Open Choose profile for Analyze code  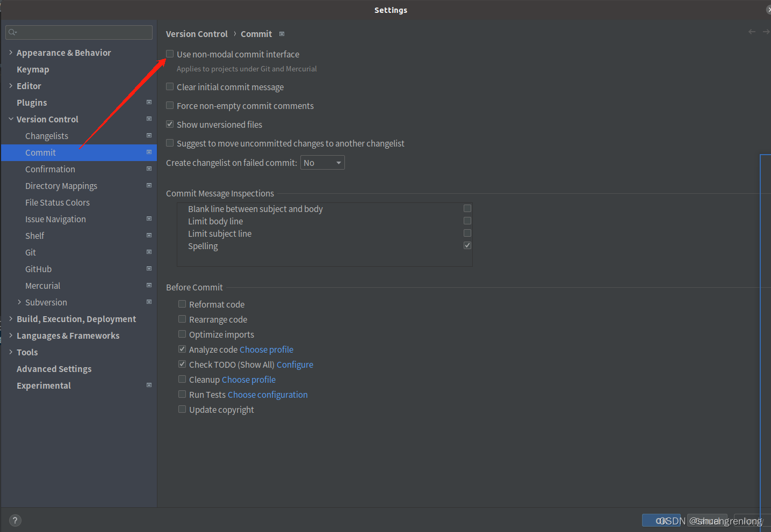coord(266,349)
